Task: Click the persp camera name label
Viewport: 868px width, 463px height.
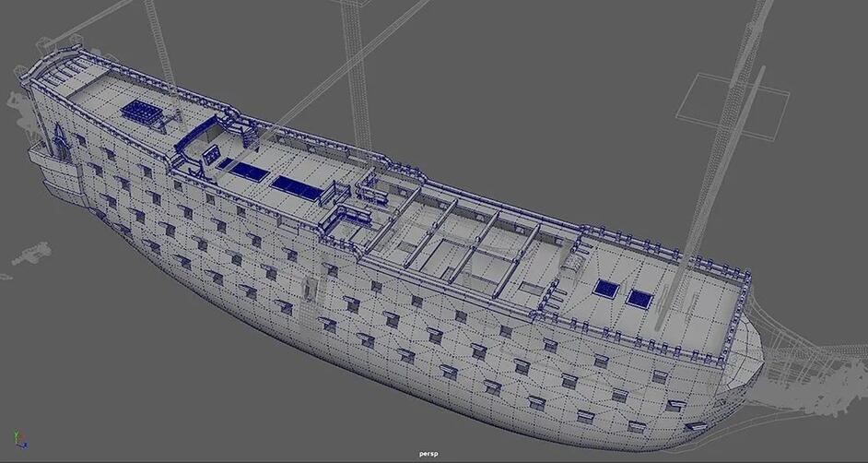Action: click(428, 454)
